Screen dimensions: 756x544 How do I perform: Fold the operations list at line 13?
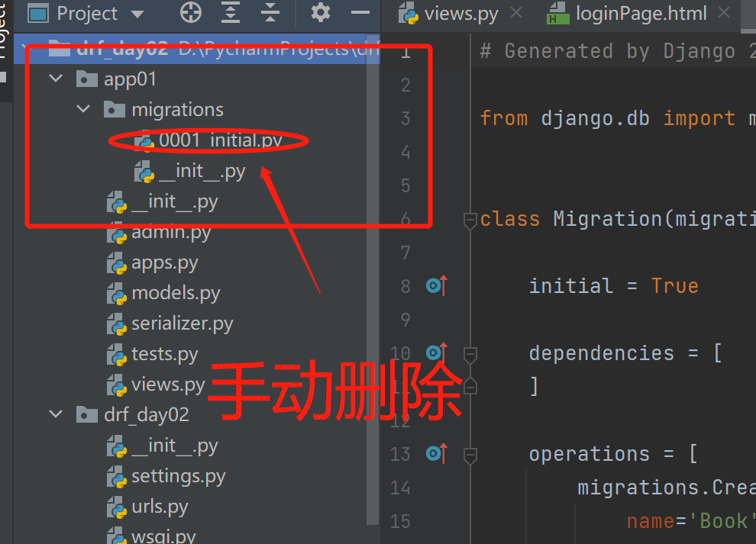(x=470, y=455)
